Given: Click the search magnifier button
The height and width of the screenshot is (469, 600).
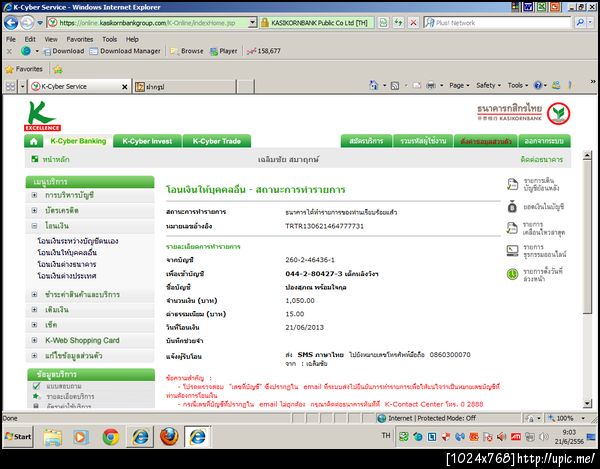Looking at the screenshot, I should coord(580,23).
